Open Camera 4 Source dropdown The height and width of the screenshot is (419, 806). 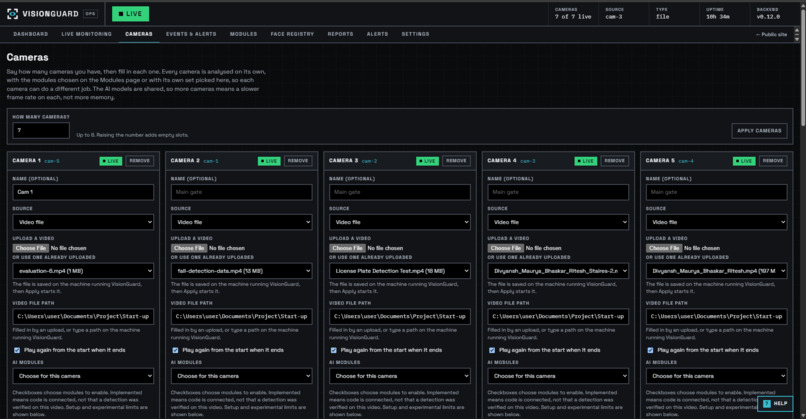[558, 222]
